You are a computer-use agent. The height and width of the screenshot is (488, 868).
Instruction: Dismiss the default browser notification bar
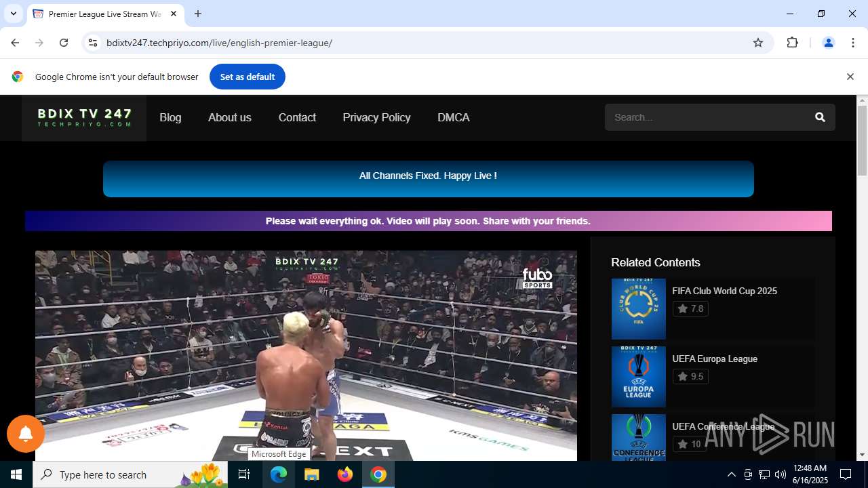tap(850, 77)
